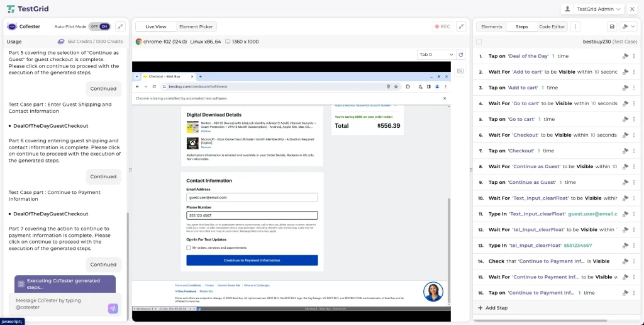Check 'My orders, services and appointments' box
This screenshot has height=325, width=644.
coord(189,248)
